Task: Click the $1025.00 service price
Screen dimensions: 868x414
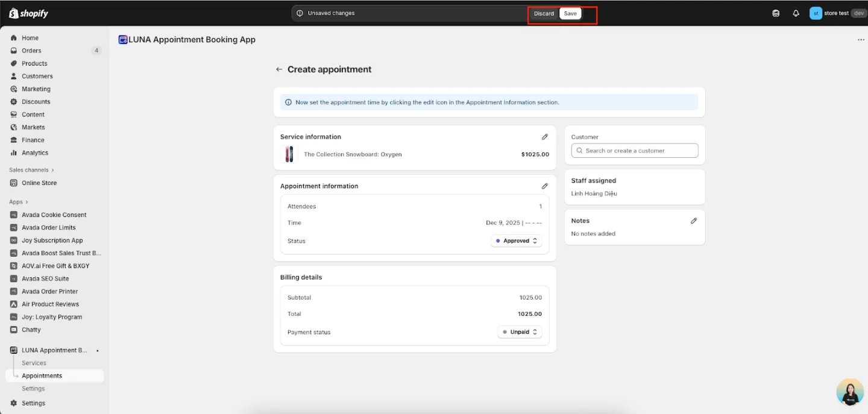Action: click(535, 154)
